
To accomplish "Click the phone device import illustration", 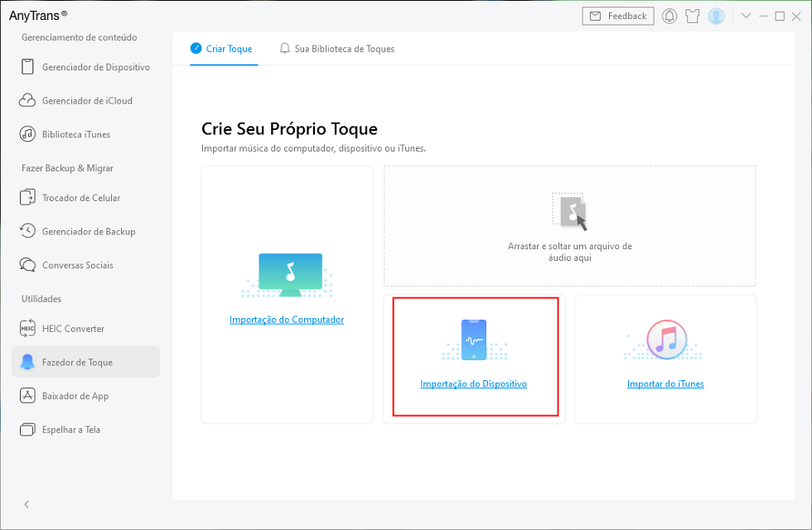I will pos(474,340).
